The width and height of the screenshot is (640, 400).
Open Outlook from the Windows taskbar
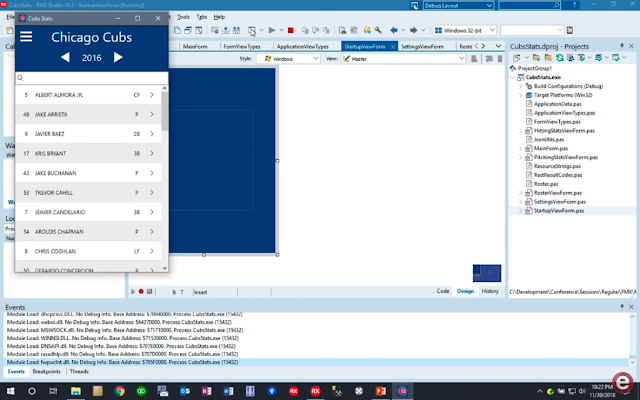click(x=184, y=391)
